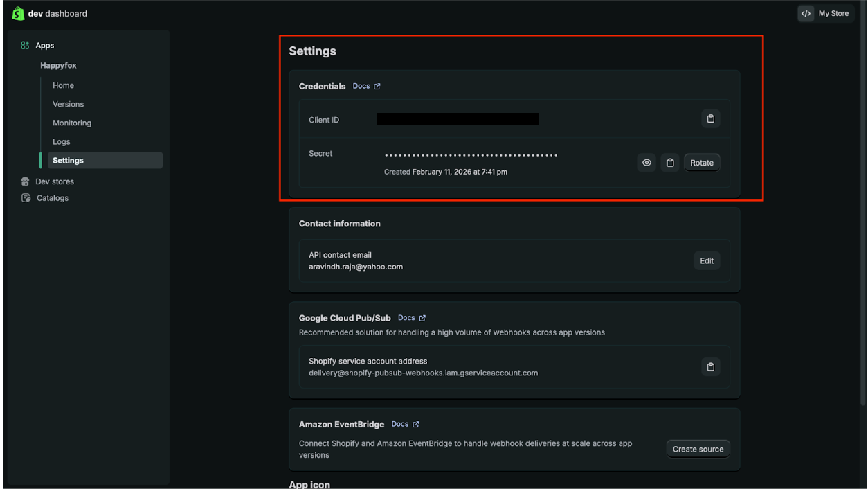Reveal the secret with the eye icon

(647, 163)
